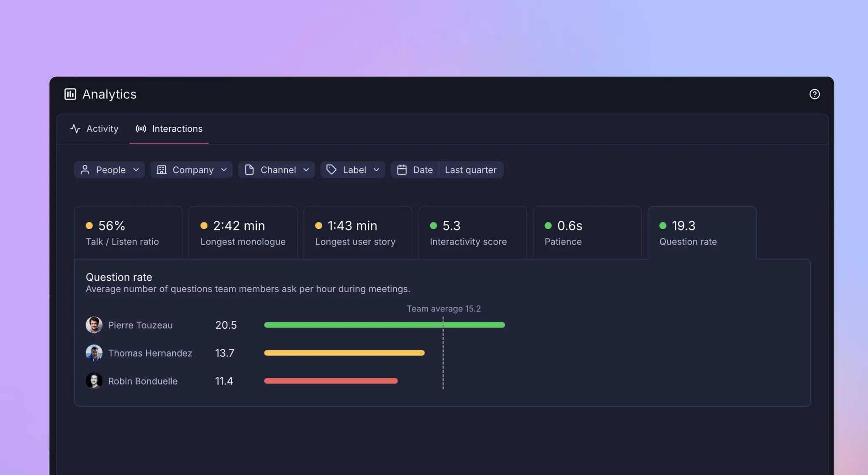Select the Talk / Listen ratio card
Image resolution: width=868 pixels, height=475 pixels.
pyautogui.click(x=128, y=233)
